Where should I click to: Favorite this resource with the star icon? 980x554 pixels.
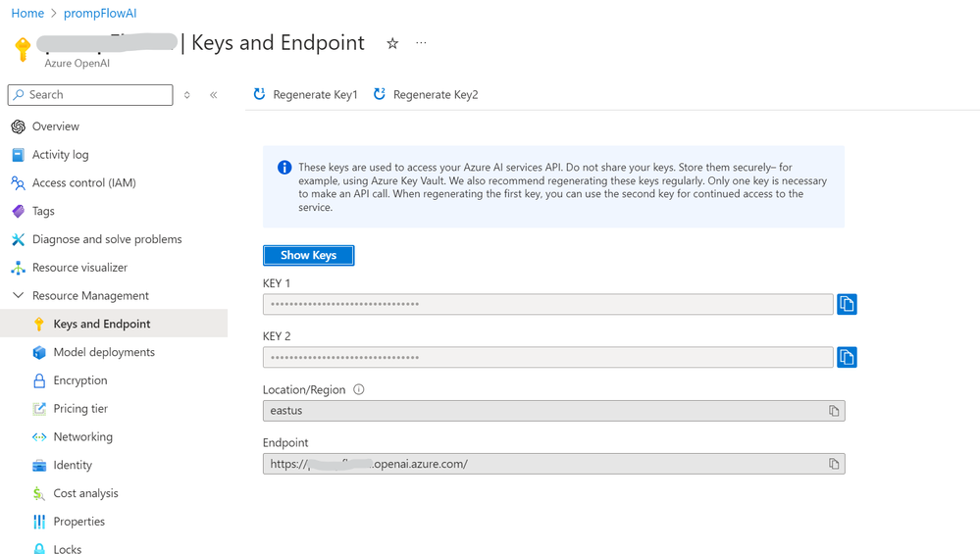tap(392, 43)
